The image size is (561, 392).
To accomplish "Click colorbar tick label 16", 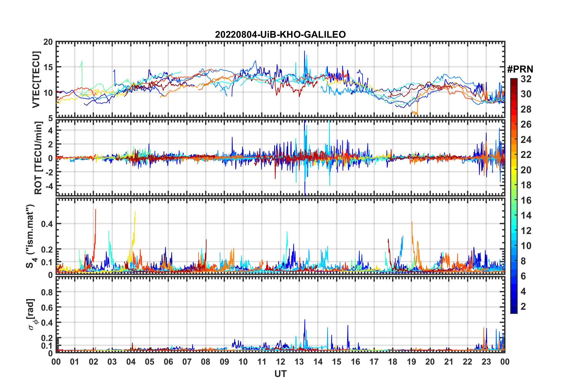I will click(526, 200).
